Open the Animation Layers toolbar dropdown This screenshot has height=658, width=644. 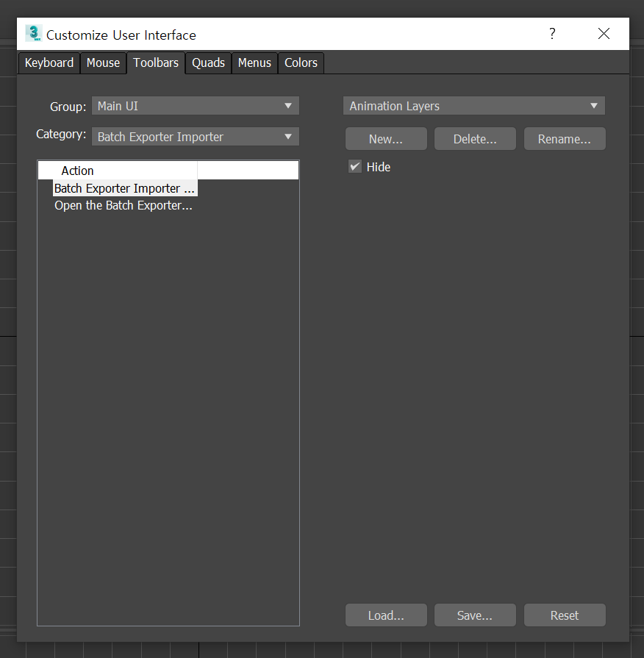pos(474,106)
